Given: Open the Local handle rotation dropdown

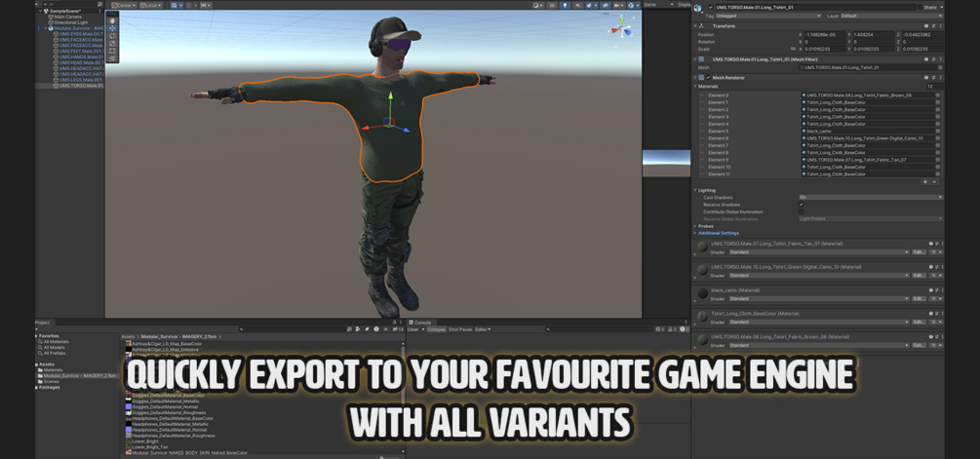Looking at the screenshot, I should (x=150, y=5).
